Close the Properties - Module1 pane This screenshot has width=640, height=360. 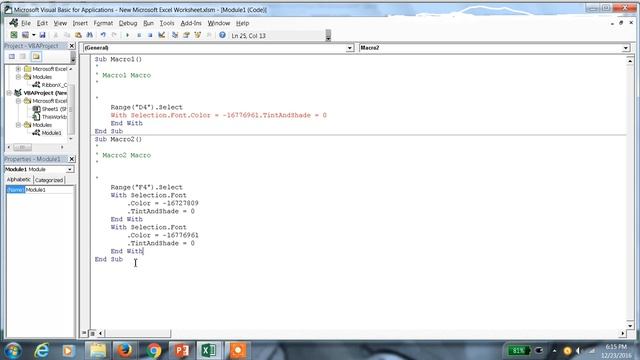click(x=72, y=159)
